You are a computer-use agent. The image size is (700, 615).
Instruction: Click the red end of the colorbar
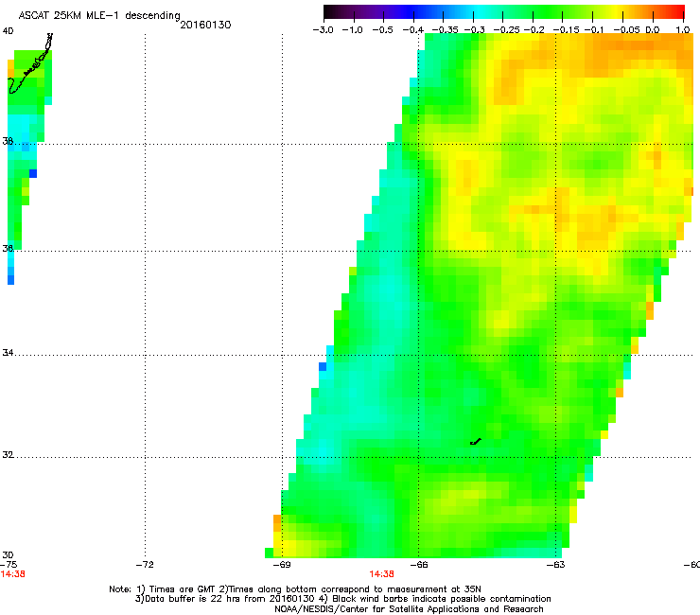coord(676,11)
